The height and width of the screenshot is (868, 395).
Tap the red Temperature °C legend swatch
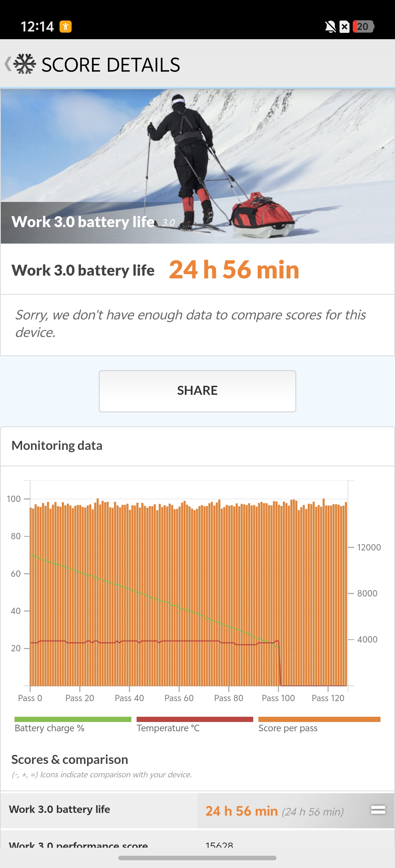click(195, 719)
